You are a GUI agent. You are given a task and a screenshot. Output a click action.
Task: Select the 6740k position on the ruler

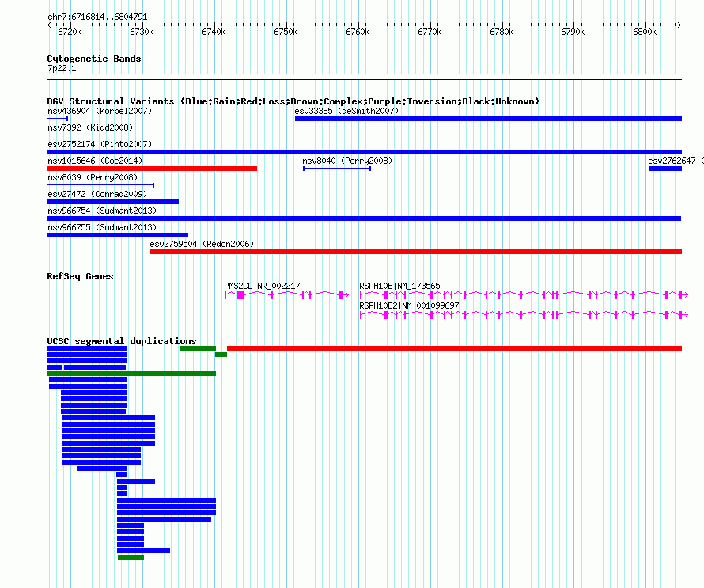click(214, 32)
